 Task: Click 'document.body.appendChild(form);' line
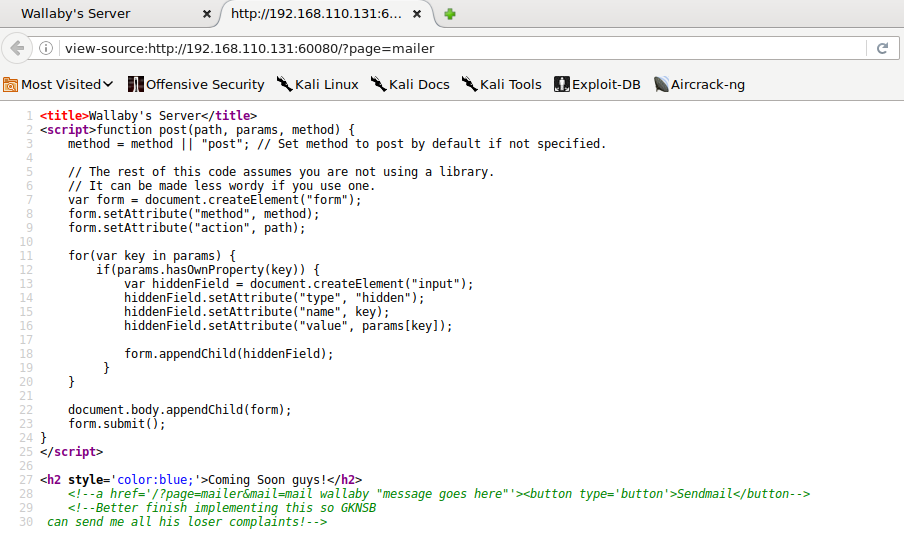[180, 409]
